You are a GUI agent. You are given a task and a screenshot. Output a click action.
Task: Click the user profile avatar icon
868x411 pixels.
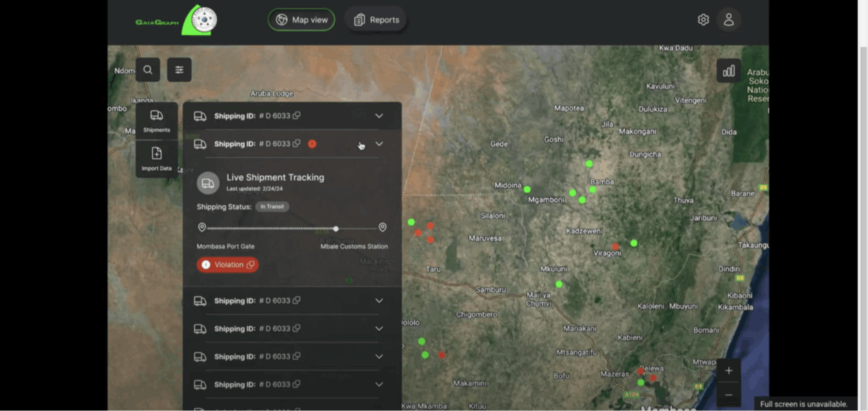(728, 20)
